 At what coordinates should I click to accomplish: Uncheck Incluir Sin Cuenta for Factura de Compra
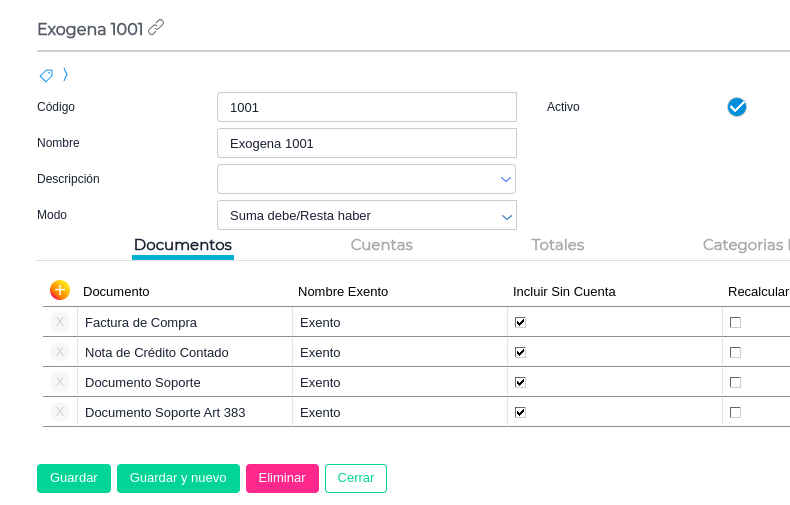pos(520,322)
